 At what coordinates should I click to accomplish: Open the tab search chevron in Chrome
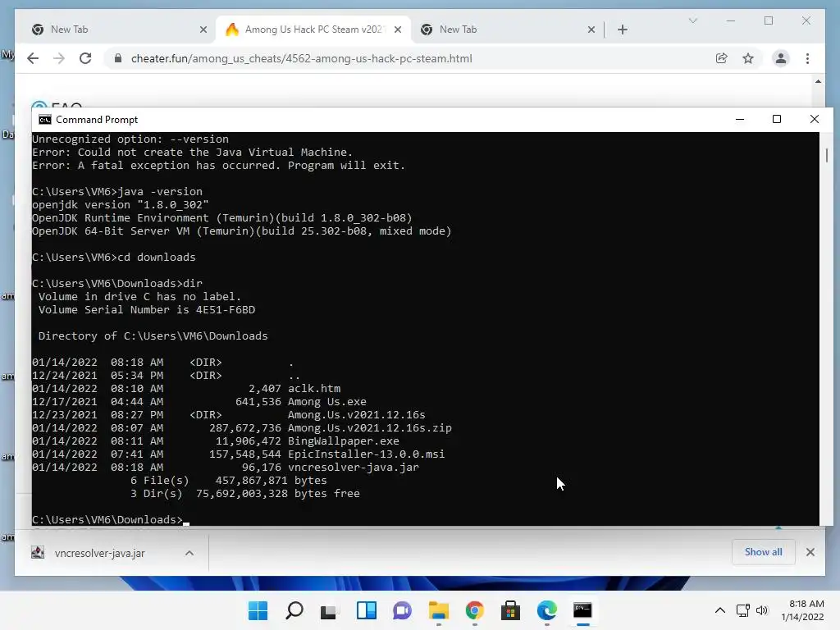click(x=692, y=21)
